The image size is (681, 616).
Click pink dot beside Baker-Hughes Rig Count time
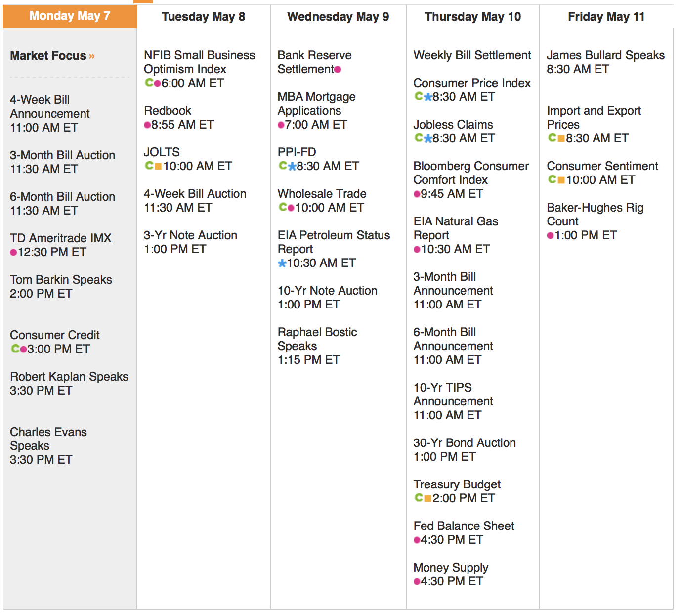click(551, 235)
